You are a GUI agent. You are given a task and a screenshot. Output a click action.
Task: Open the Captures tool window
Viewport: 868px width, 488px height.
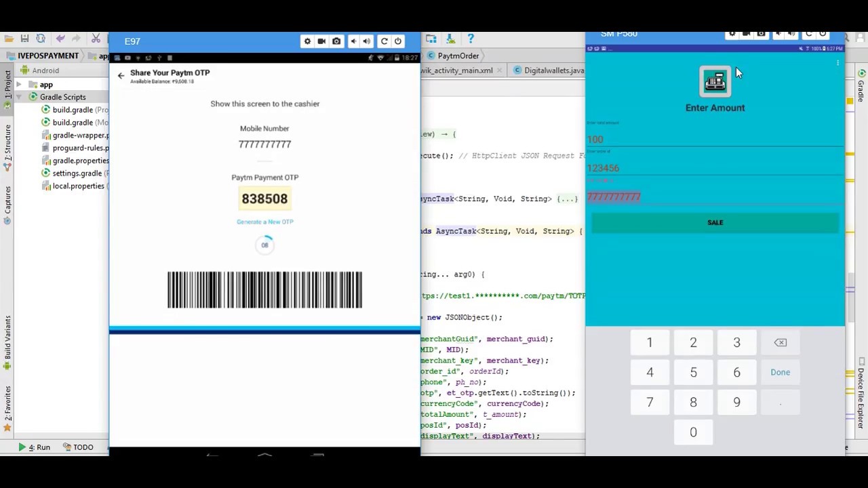[8, 205]
